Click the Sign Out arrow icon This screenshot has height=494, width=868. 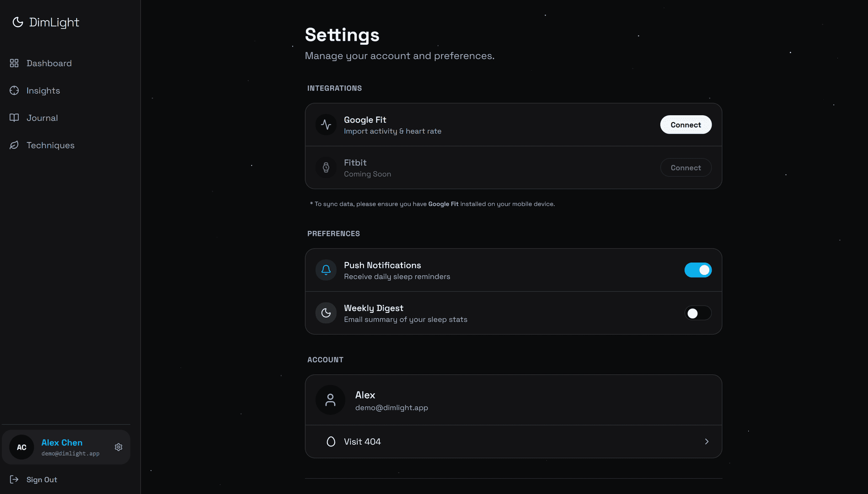[14, 479]
